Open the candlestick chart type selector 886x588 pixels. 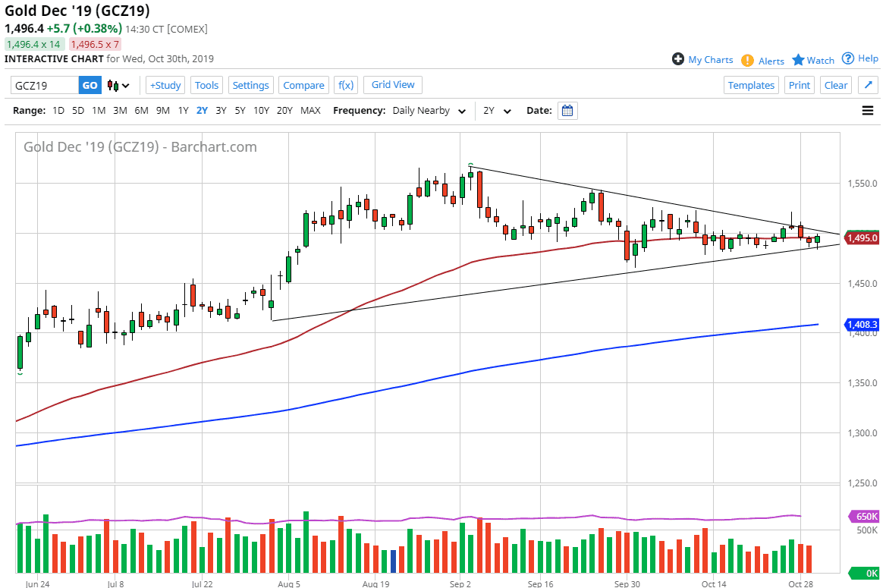118,86
